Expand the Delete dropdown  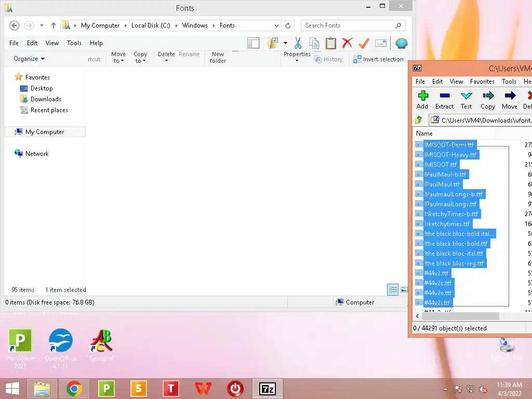pyautogui.click(x=166, y=57)
